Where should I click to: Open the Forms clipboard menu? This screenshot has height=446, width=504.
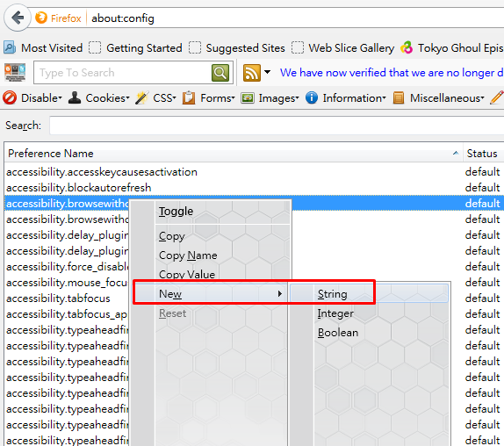point(209,97)
